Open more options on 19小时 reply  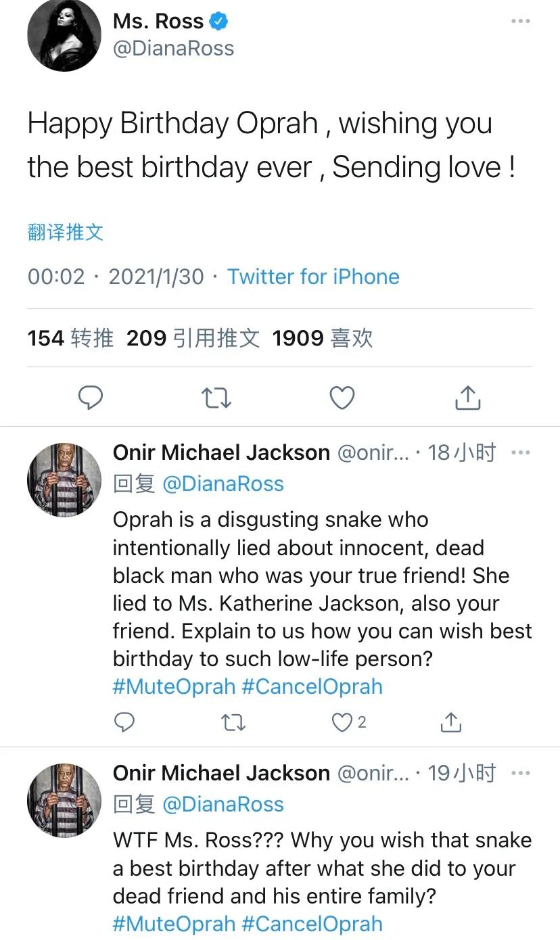pyautogui.click(x=520, y=773)
